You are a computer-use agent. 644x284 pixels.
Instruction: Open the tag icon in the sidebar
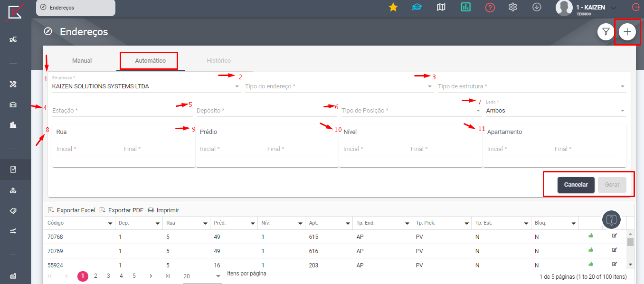pos(13,210)
